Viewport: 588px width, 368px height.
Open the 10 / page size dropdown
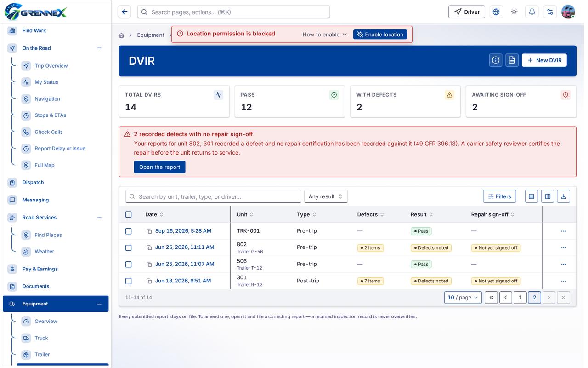463,298
